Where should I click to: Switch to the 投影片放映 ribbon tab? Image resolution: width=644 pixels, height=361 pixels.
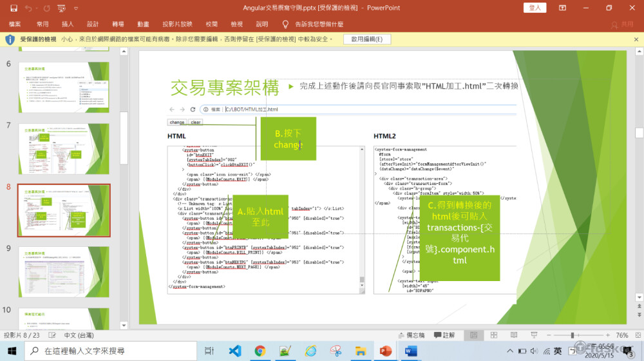pyautogui.click(x=177, y=24)
